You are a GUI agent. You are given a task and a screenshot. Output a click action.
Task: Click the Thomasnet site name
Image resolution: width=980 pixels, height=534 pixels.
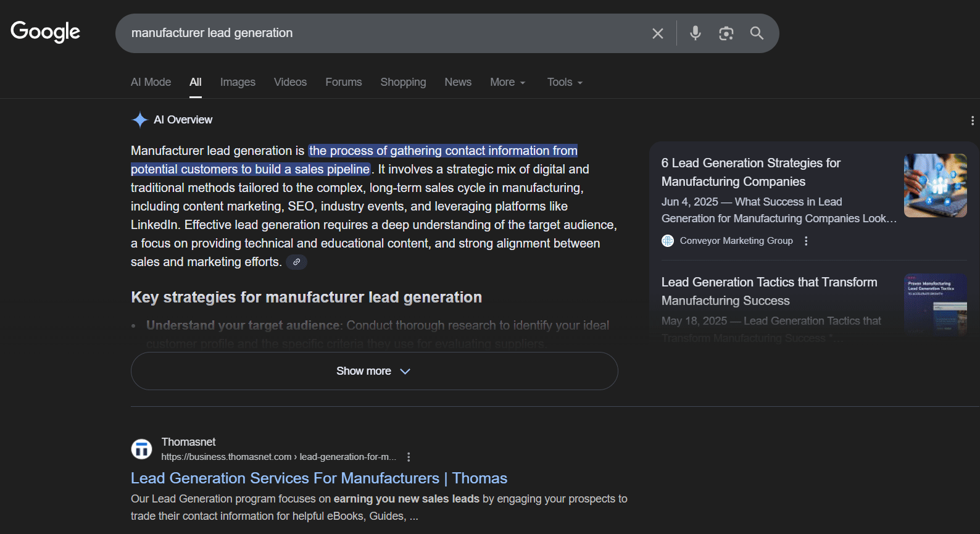pos(188,442)
